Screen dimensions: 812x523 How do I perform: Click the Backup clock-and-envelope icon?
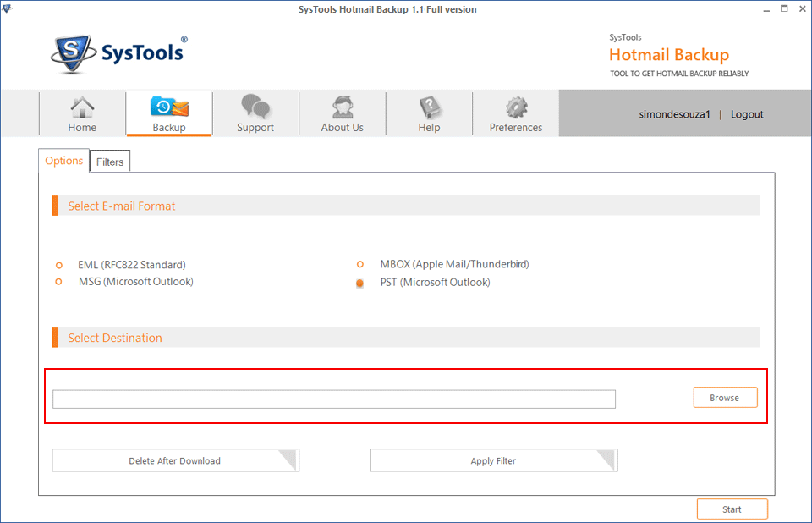pyautogui.click(x=169, y=107)
